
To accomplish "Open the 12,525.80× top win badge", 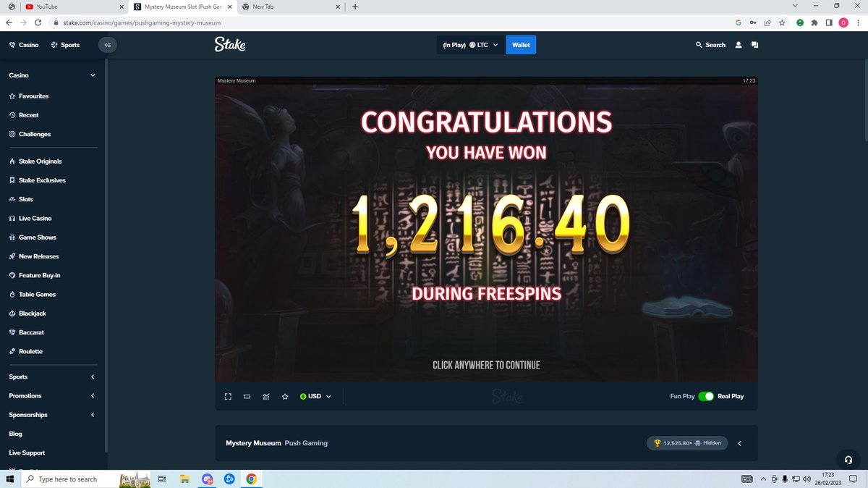I will coord(687,443).
